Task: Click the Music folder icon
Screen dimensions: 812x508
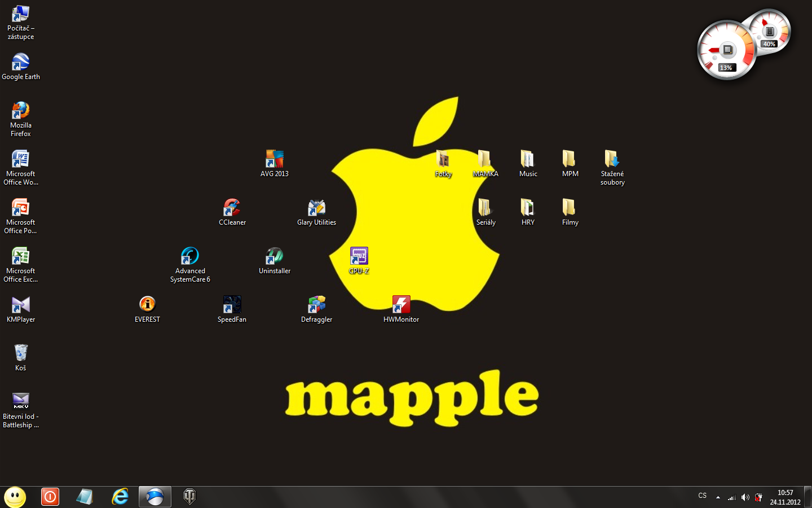Action: click(528, 164)
